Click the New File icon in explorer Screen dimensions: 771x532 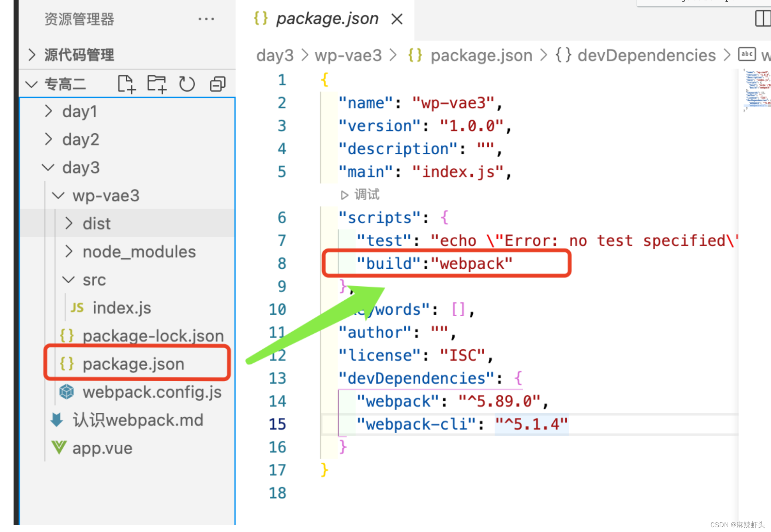point(127,84)
